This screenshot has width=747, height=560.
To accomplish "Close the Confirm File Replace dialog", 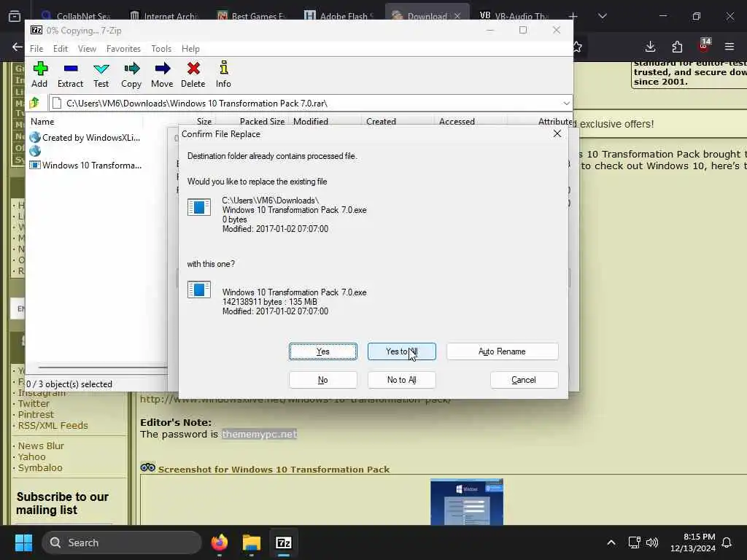I will (x=557, y=134).
